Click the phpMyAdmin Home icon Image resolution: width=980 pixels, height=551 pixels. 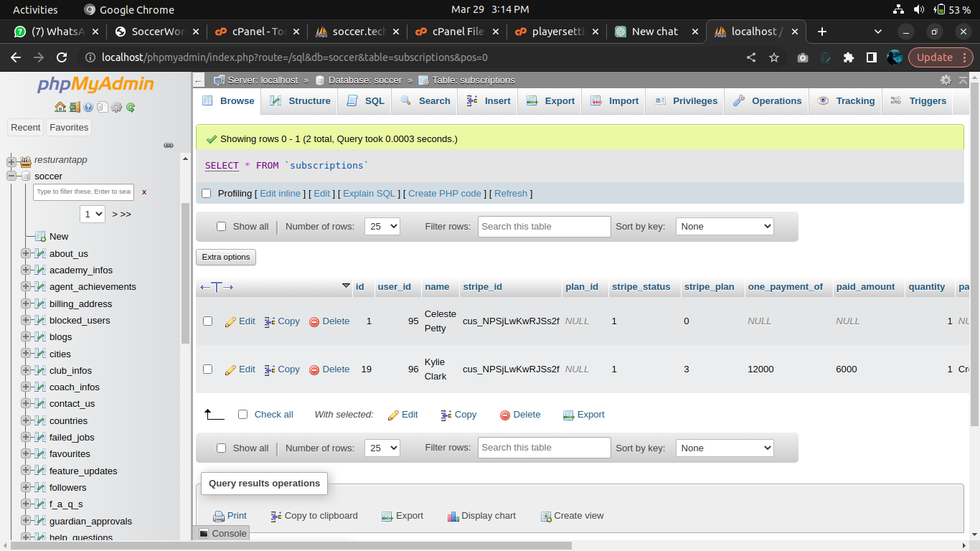(x=60, y=108)
